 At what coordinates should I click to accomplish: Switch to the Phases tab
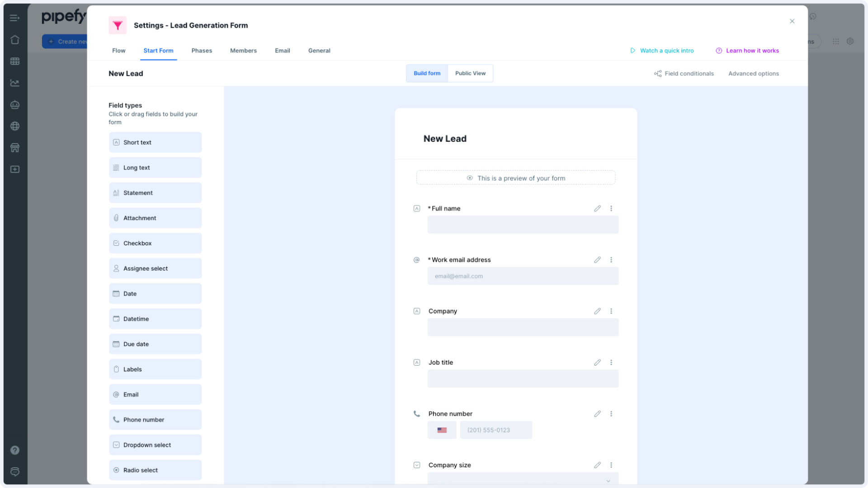pyautogui.click(x=202, y=51)
